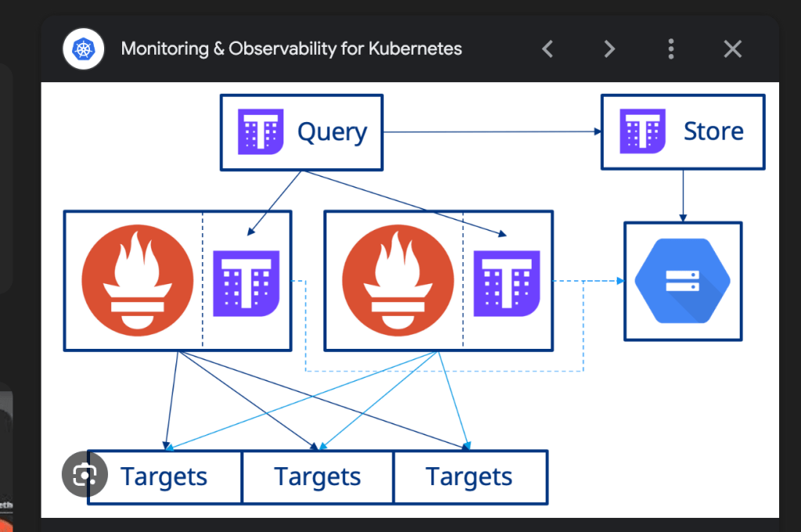Click the middle Targets box
The height and width of the screenshot is (532, 801).
tap(317, 477)
